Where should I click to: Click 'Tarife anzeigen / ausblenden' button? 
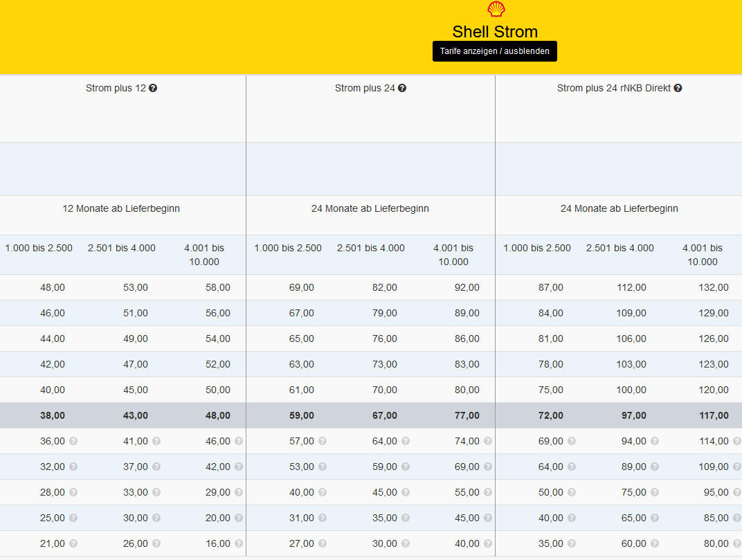click(494, 51)
